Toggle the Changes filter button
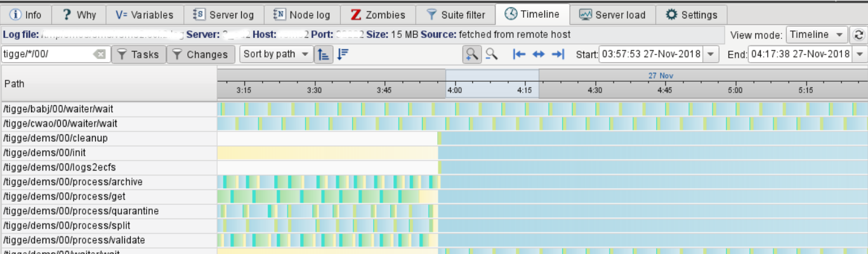Image resolution: width=868 pixels, height=254 pixels. (x=201, y=54)
